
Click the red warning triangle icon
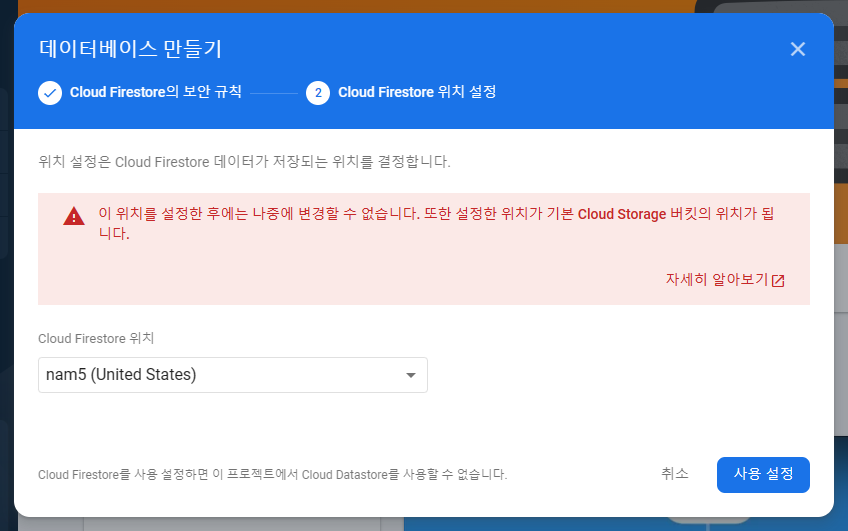(x=74, y=216)
